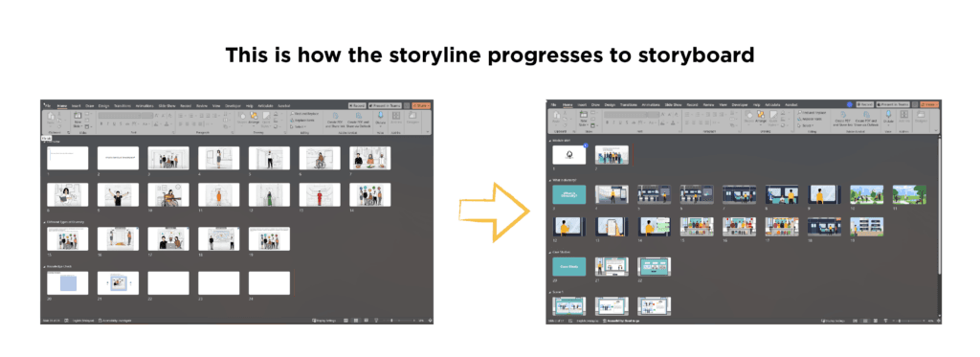Collapse What is diversity section, right window
This screenshot has width=980, height=357.
(550, 180)
